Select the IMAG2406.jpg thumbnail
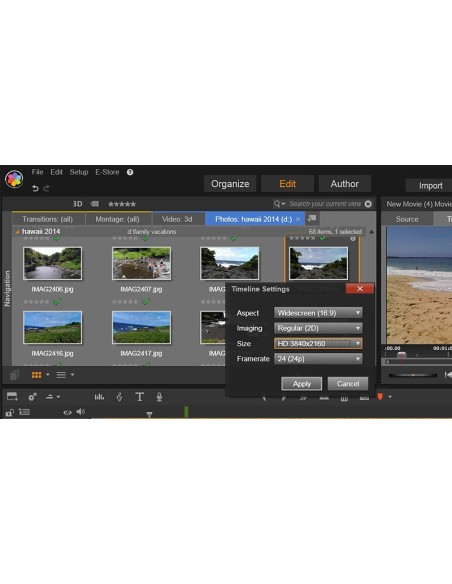This screenshot has height=584, width=452. pyautogui.click(x=52, y=263)
